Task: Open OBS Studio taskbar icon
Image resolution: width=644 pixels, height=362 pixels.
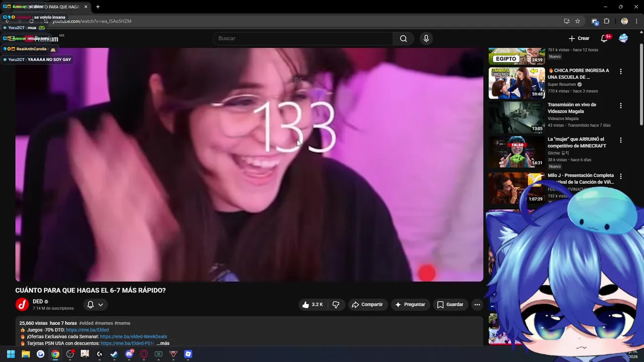Action: (70, 354)
